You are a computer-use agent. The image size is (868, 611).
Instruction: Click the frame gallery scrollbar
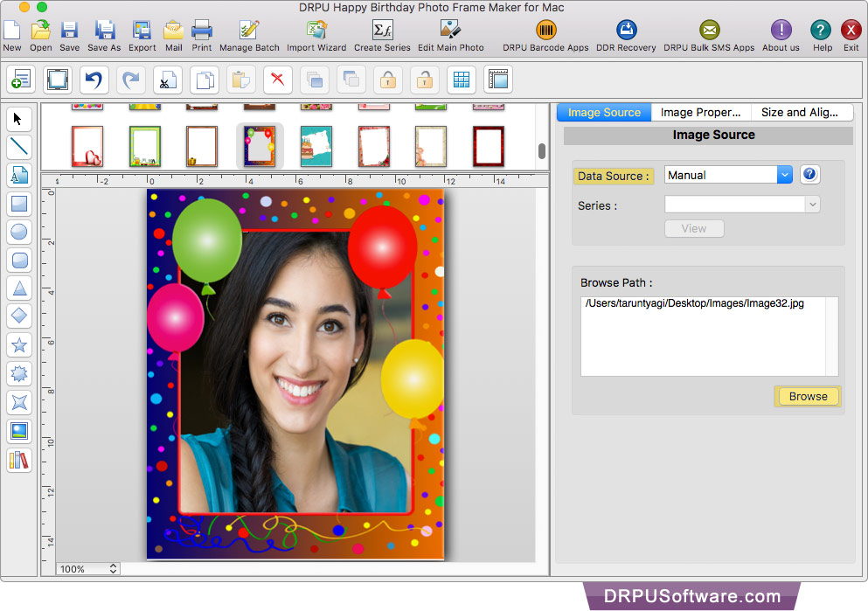541,150
